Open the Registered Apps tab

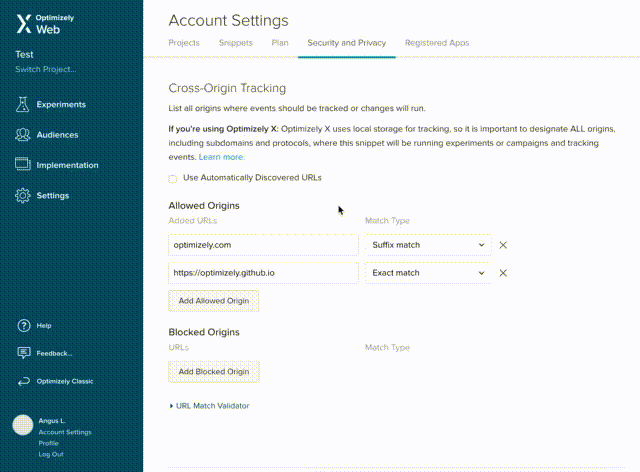(x=437, y=43)
